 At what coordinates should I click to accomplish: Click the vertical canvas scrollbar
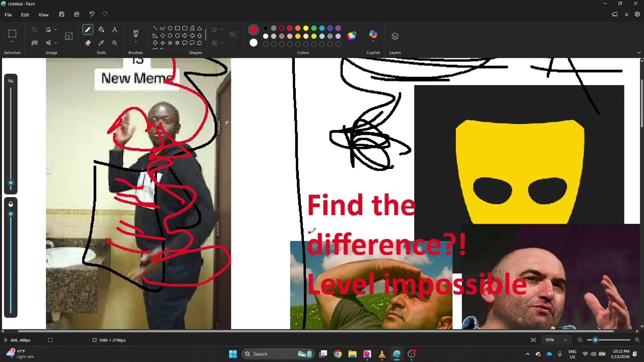click(641, 104)
